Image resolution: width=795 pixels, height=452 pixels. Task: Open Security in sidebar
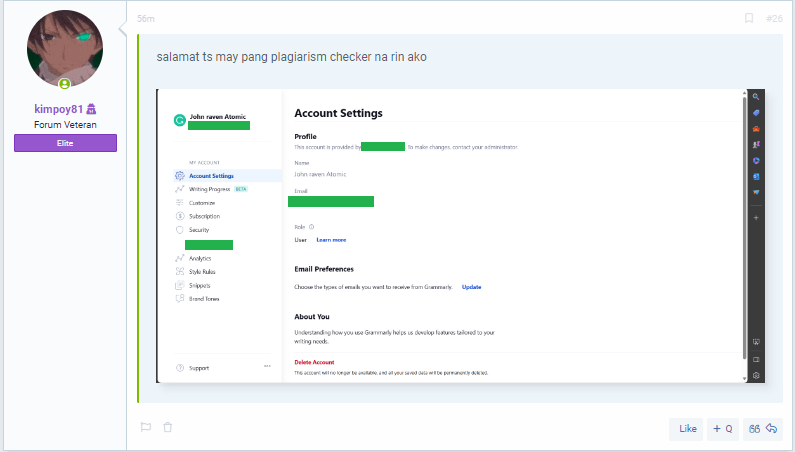tap(199, 230)
